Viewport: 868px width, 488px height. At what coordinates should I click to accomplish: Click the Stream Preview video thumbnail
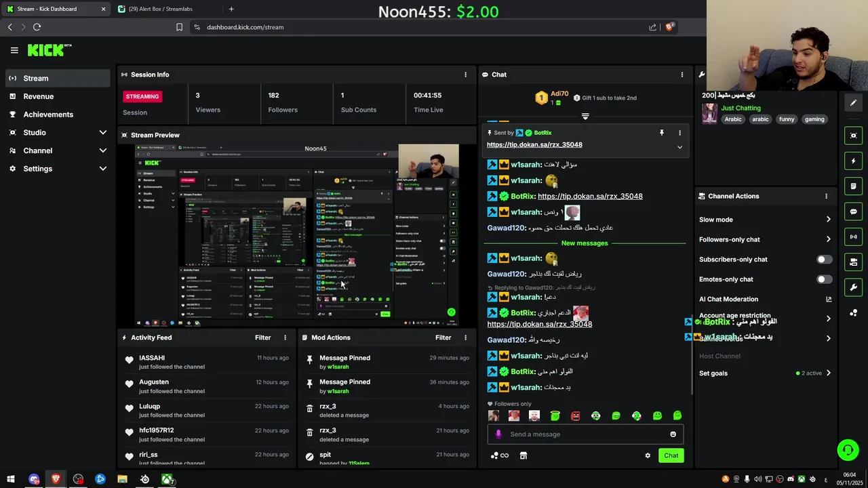tap(296, 235)
